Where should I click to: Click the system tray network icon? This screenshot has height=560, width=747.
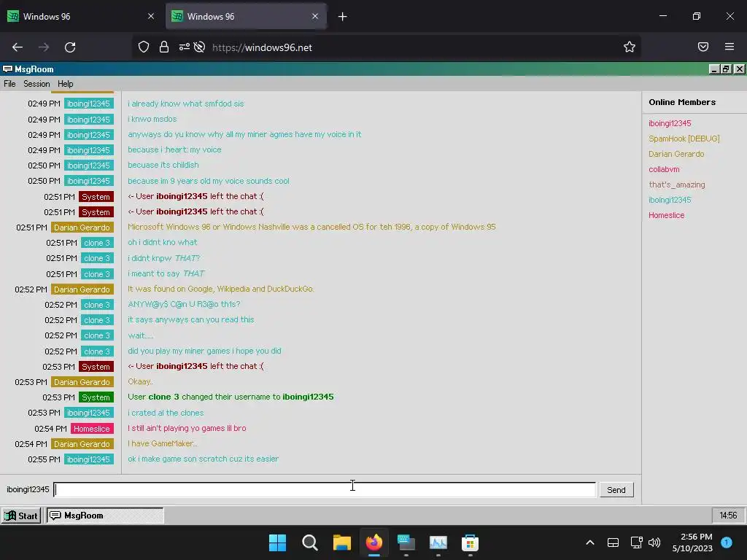(x=636, y=542)
